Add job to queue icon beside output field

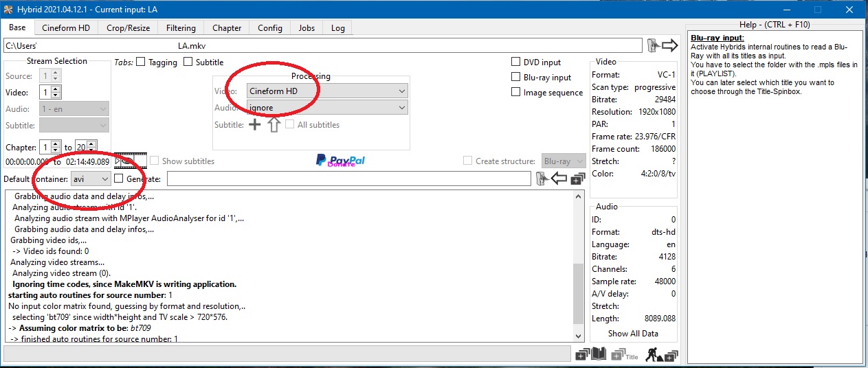(577, 179)
